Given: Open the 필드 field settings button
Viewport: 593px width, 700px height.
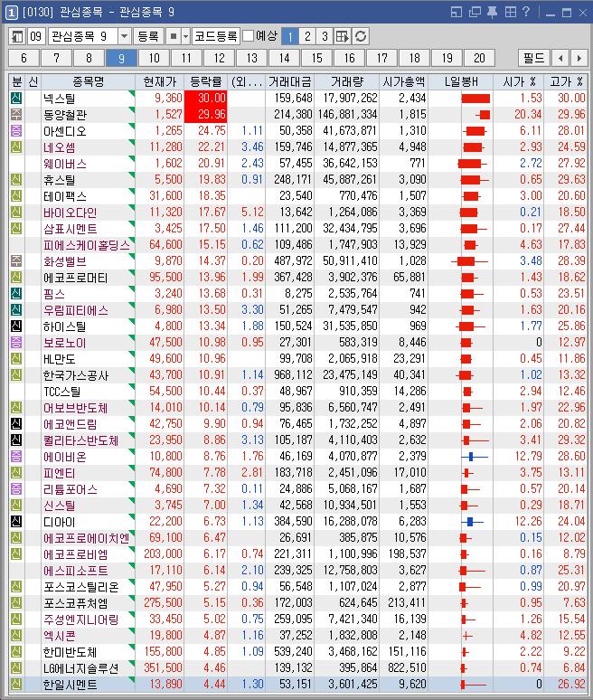Looking at the screenshot, I should (x=533, y=58).
